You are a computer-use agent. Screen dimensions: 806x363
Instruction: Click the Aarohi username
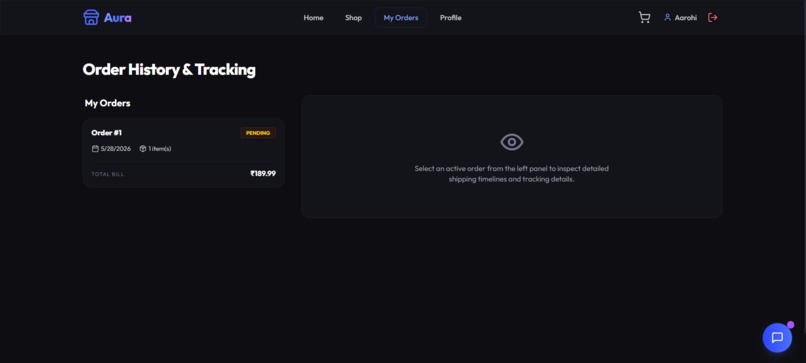click(x=686, y=17)
